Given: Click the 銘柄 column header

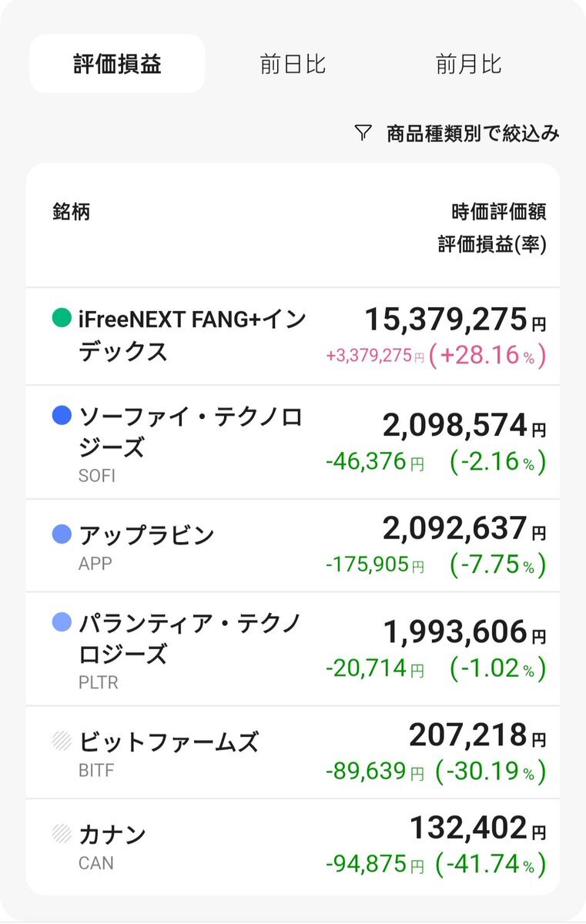Looking at the screenshot, I should coord(71,212).
